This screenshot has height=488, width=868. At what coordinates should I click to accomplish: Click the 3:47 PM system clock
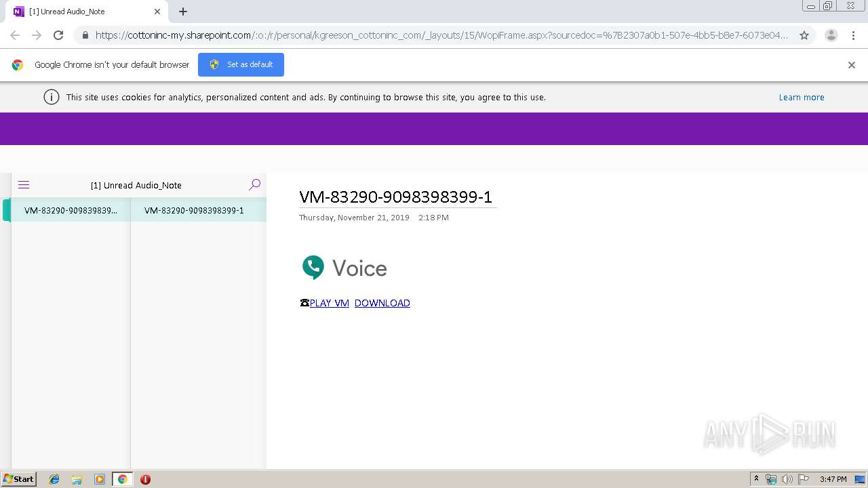833,479
